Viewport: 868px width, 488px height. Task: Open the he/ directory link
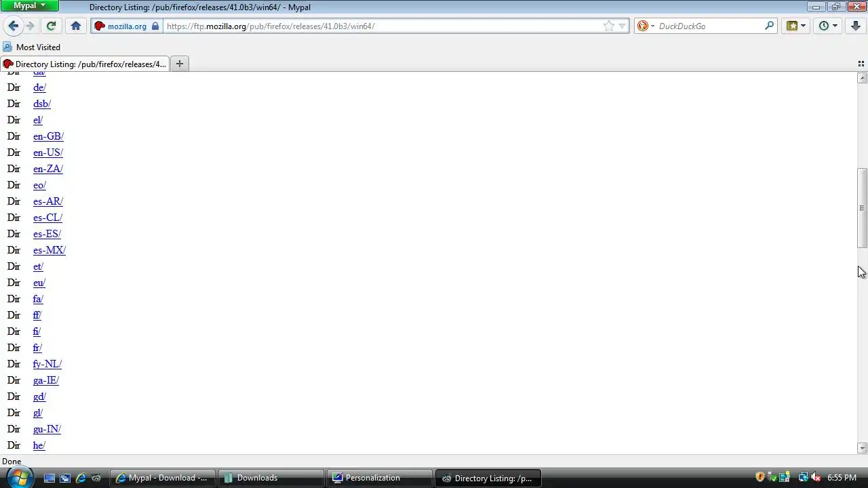tap(39, 445)
